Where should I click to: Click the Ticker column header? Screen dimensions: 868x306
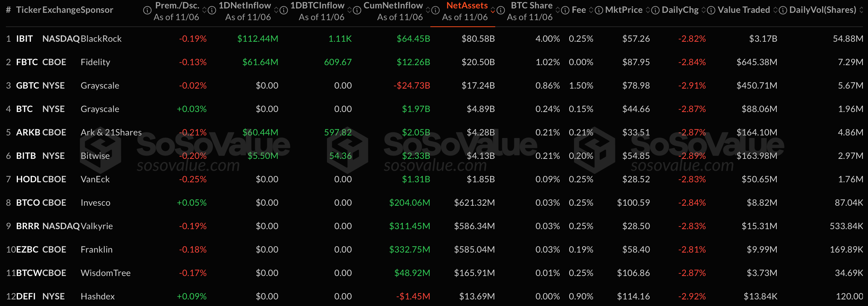point(29,10)
